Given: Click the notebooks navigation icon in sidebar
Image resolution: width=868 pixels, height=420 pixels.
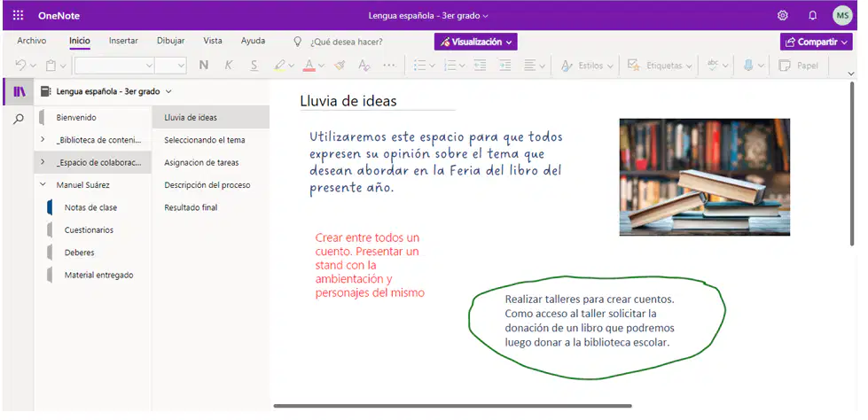Looking at the screenshot, I should [x=19, y=92].
